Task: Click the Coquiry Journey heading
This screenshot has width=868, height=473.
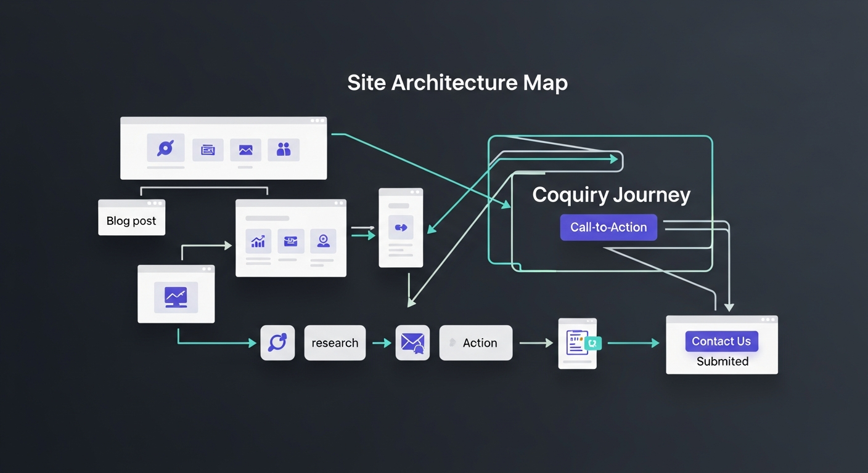Action: click(611, 195)
